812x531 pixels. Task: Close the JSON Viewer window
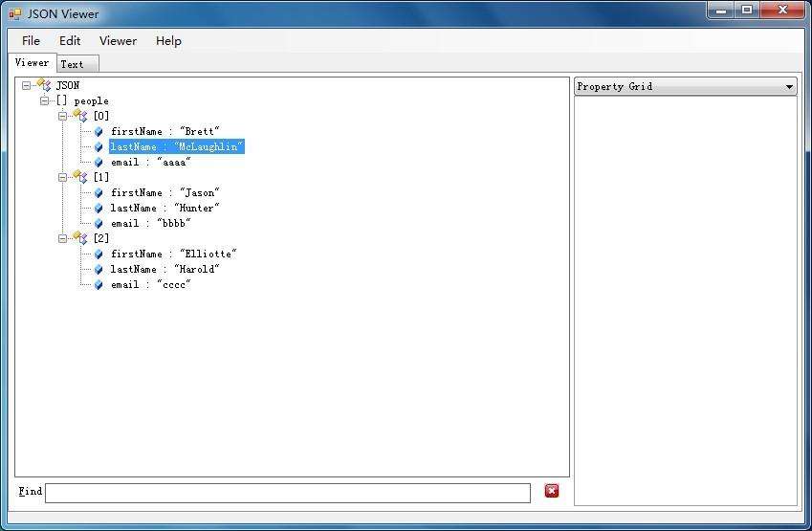point(783,10)
